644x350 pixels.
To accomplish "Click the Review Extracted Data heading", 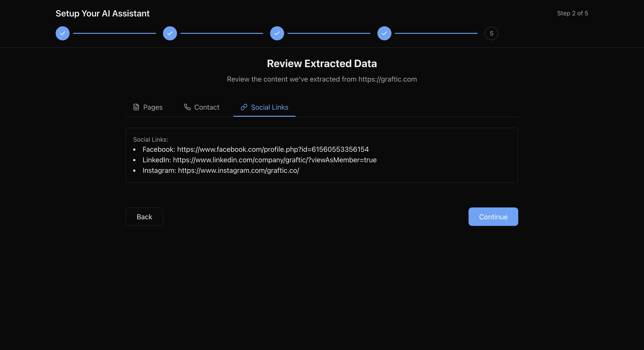I will [x=322, y=64].
